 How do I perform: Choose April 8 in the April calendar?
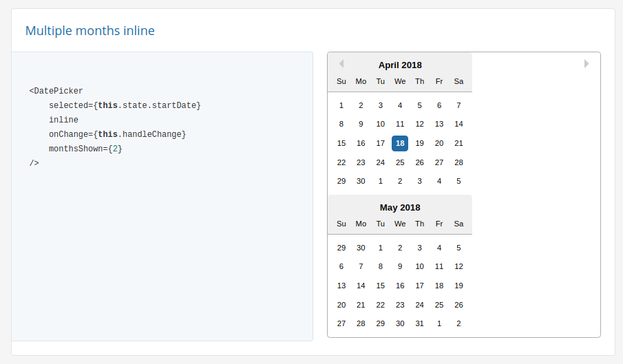pyautogui.click(x=341, y=124)
